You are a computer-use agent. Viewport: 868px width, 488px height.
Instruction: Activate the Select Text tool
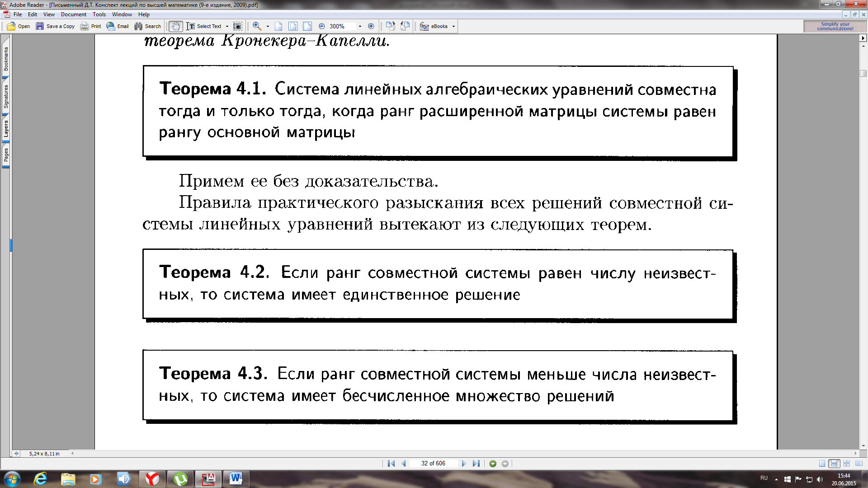click(x=203, y=26)
